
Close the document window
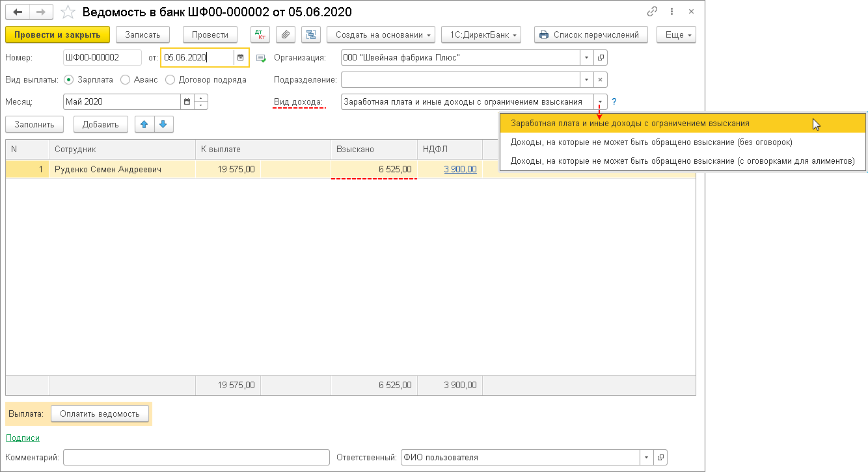[692, 12]
